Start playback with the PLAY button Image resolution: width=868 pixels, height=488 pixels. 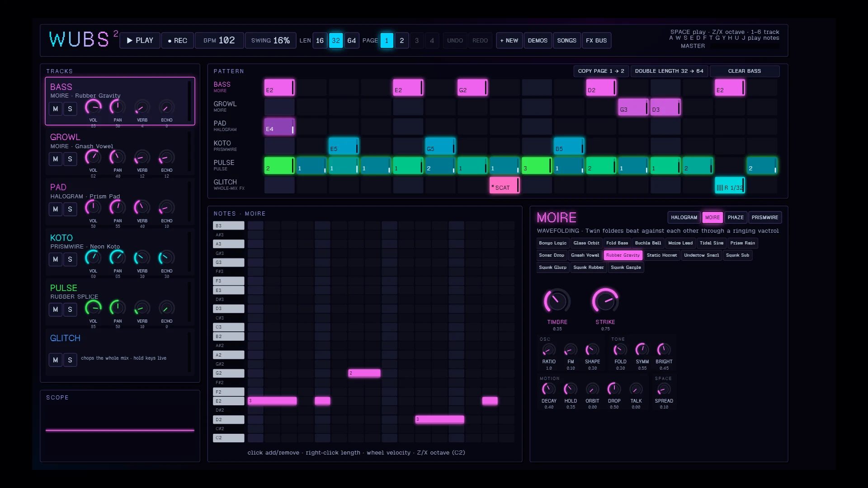pos(140,41)
